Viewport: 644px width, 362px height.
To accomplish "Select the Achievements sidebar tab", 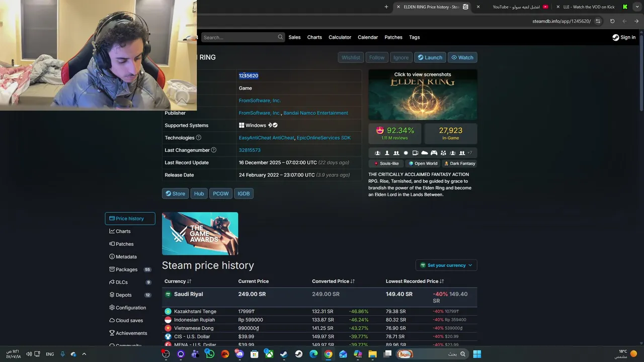I will (130, 333).
